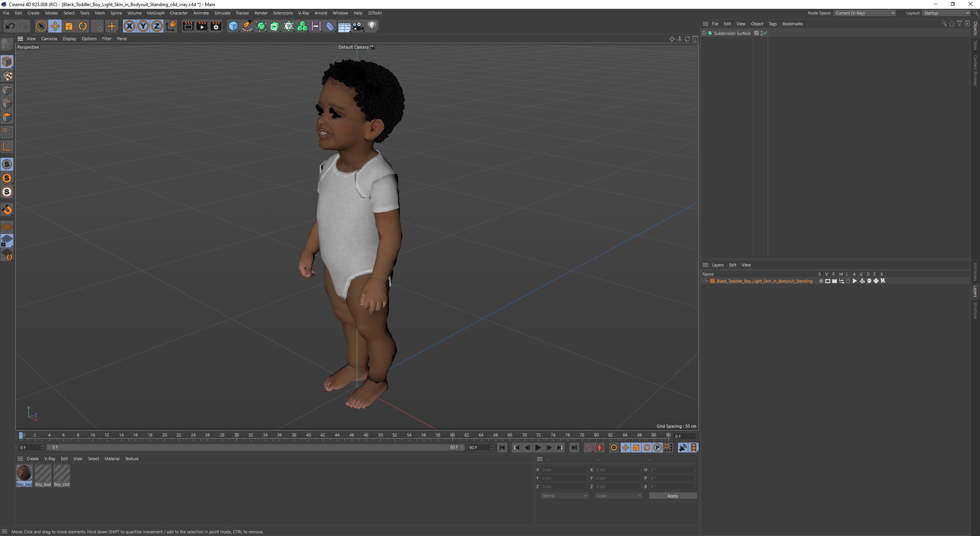This screenshot has width=980, height=536.
Task: Open viewport Cameras menu
Action: pos(49,39)
